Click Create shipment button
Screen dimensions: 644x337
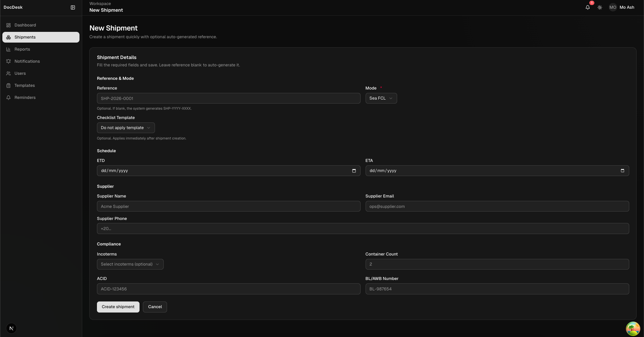[118, 307]
